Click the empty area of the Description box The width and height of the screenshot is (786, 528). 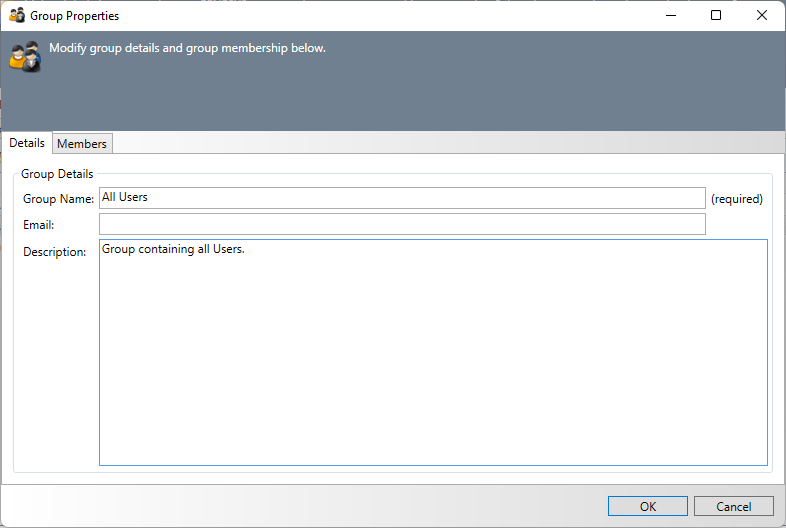[x=433, y=360]
